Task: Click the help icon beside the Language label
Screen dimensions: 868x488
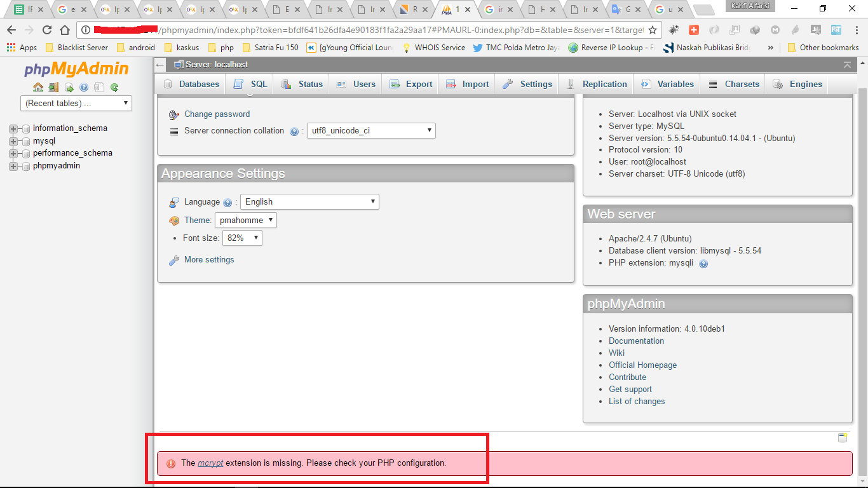Action: click(x=227, y=201)
